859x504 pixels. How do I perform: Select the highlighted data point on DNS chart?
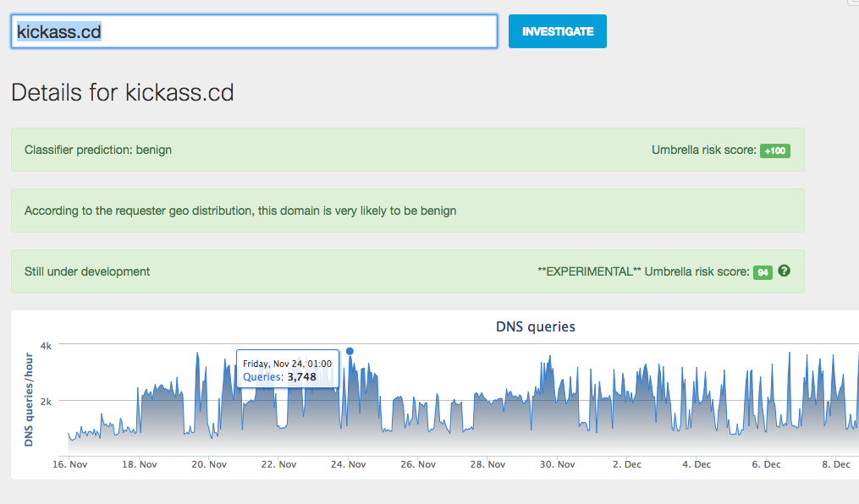pos(350,351)
